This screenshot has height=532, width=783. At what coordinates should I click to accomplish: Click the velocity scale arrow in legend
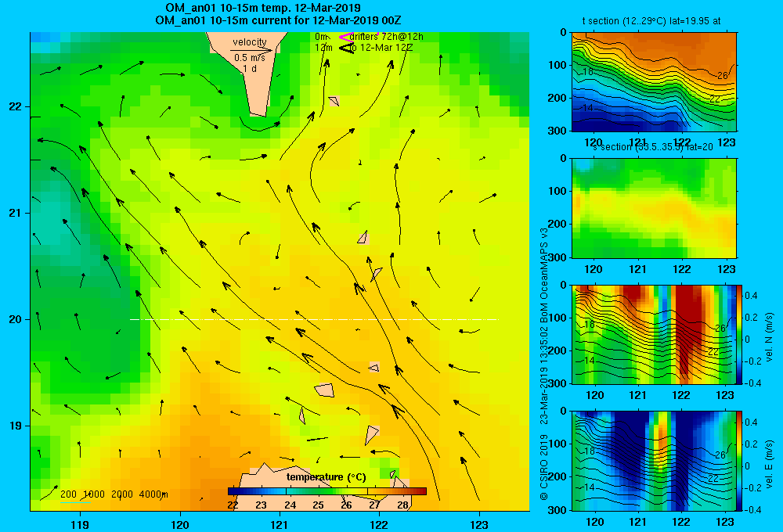point(251,50)
